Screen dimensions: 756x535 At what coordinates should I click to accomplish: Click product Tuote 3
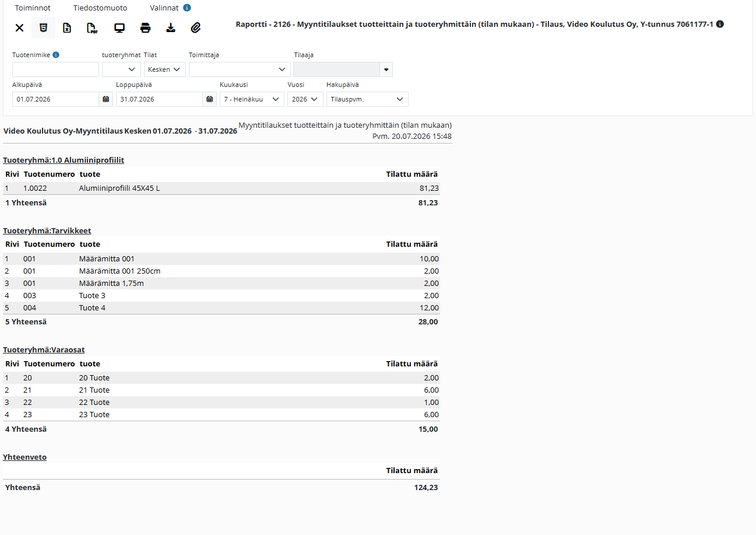pyautogui.click(x=92, y=295)
